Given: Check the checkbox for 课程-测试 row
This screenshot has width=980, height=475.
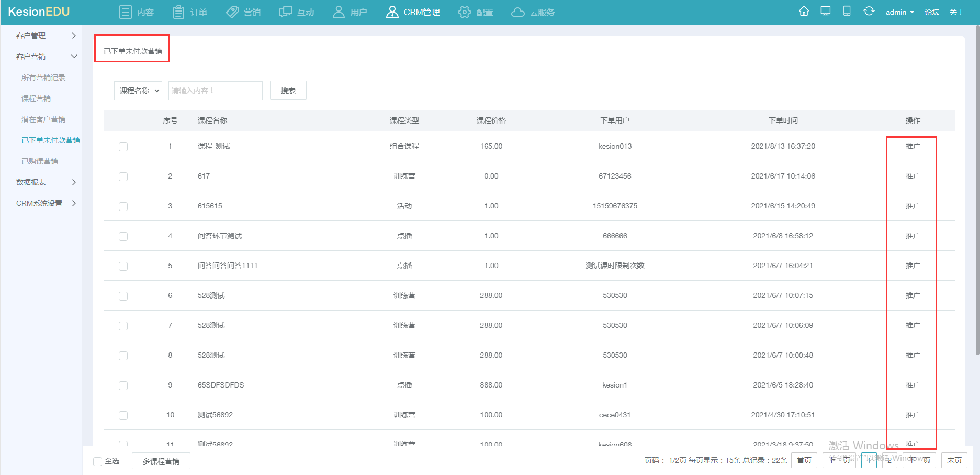Looking at the screenshot, I should coord(123,147).
